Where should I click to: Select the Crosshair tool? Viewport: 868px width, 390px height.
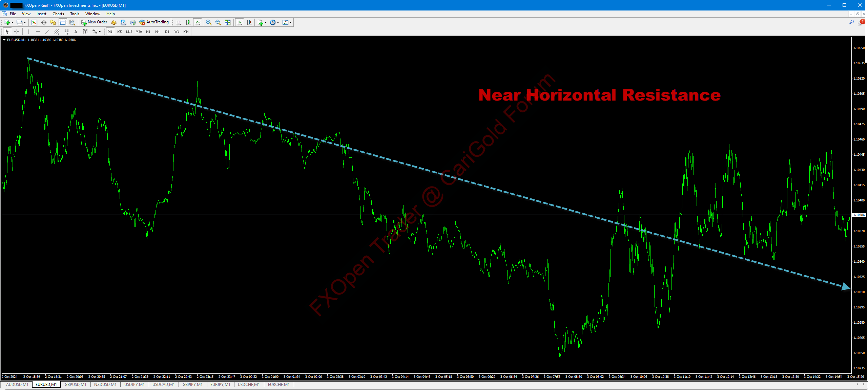[17, 31]
